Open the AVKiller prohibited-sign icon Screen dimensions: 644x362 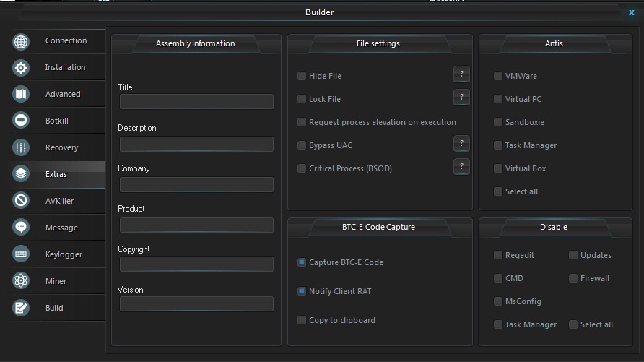(x=21, y=201)
